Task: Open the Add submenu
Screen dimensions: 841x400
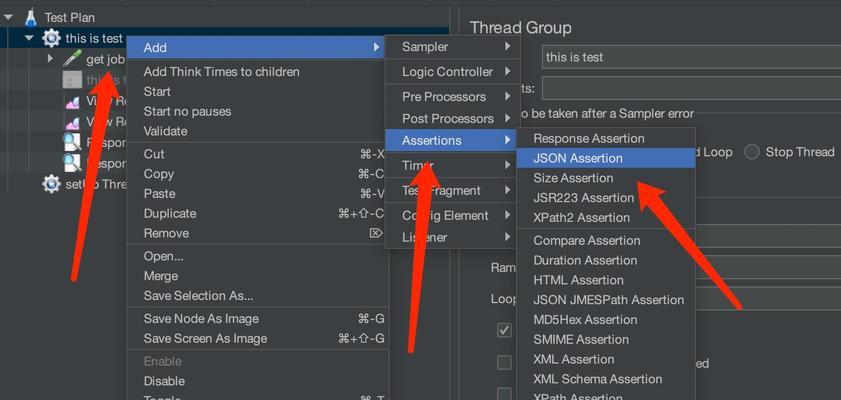Action: 256,48
